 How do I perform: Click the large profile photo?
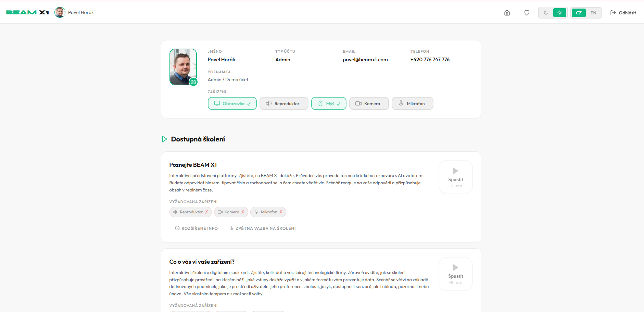click(183, 67)
